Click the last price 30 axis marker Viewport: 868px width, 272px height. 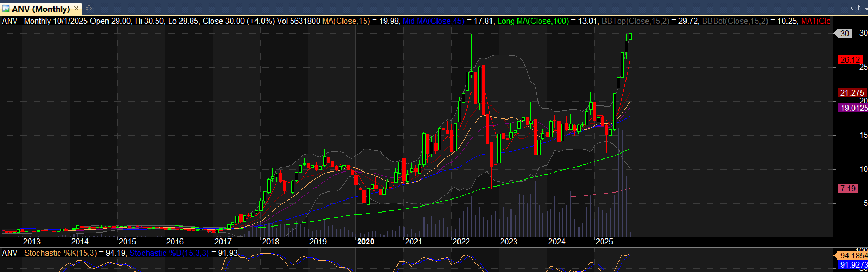(x=844, y=34)
